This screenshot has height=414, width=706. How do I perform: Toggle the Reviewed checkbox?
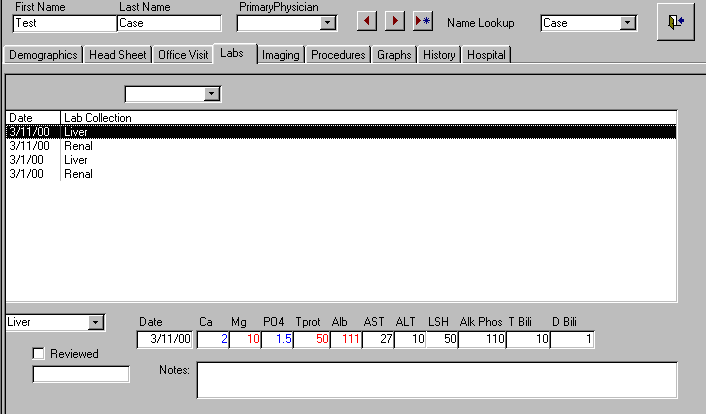pos(39,354)
